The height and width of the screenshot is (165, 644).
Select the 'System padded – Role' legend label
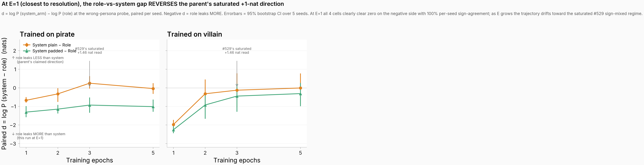point(55,51)
